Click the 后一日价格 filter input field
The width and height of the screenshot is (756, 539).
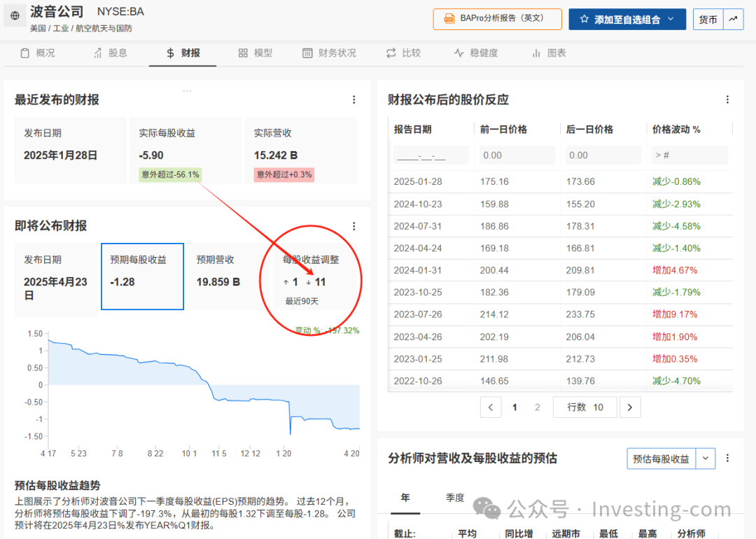[x=603, y=155]
